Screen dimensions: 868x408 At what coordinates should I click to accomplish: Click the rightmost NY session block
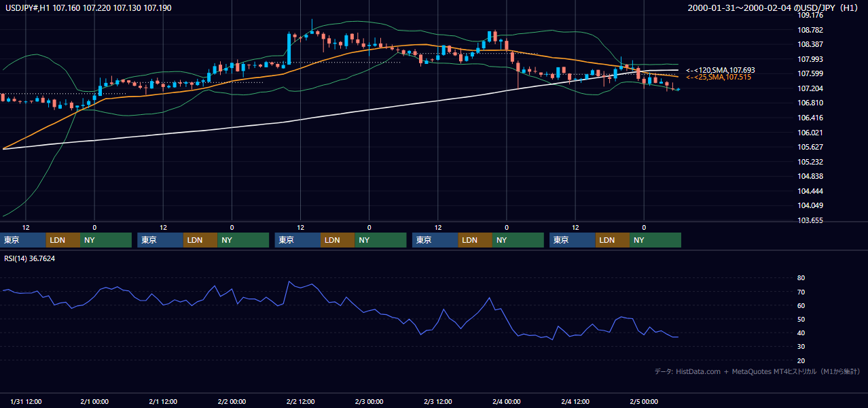click(x=655, y=240)
